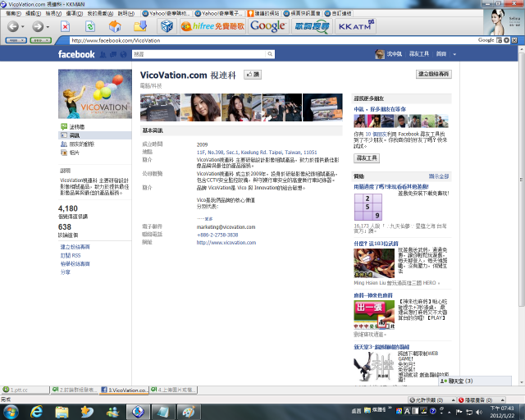Open the Paint app on the taskbar
The height and width of the screenshot is (420, 525).
tap(188, 412)
